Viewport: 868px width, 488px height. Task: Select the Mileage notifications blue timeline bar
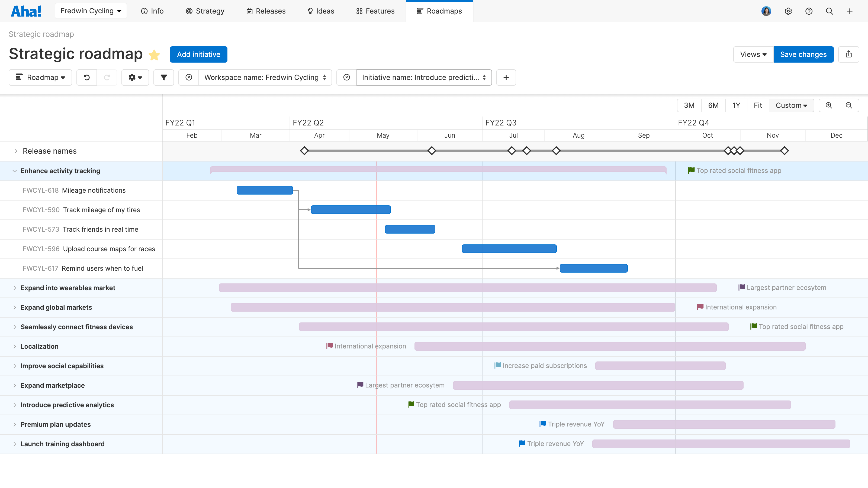(265, 190)
